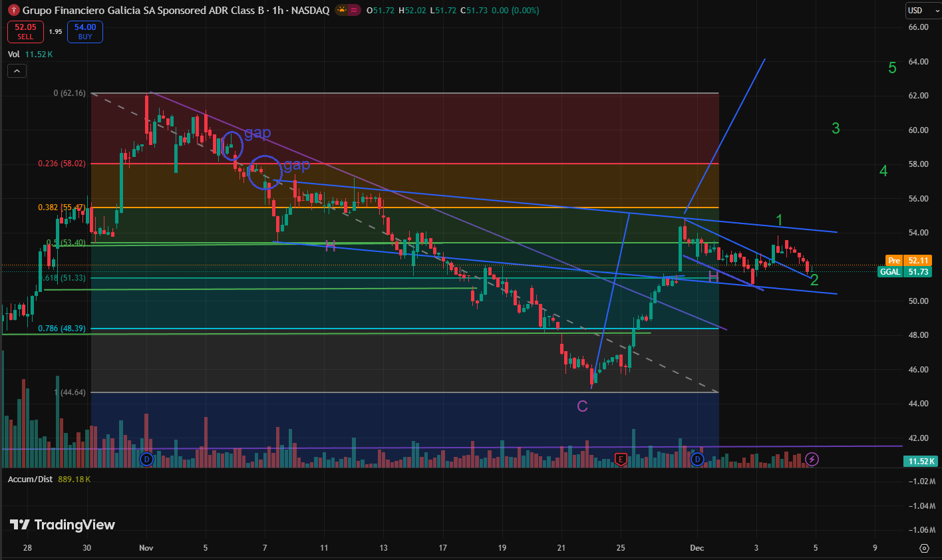Screen dimensions: 942x560
Task: Click the H52.02 high value
Action: tap(412, 11)
